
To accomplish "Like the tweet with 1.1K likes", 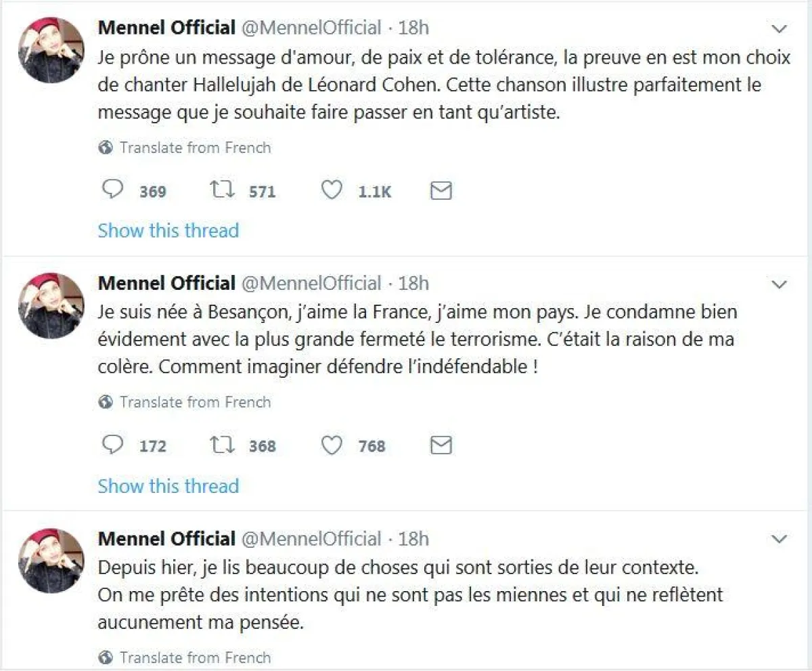I will 332,191.
